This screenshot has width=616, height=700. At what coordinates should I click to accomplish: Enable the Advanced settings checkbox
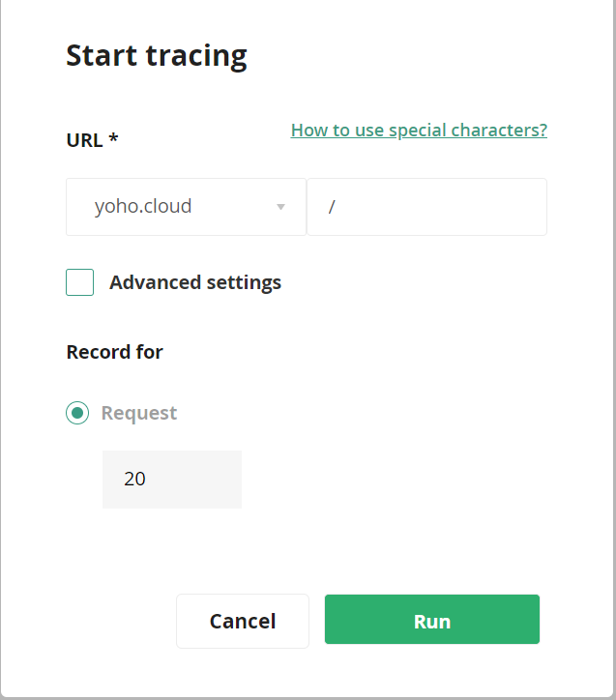tap(80, 282)
